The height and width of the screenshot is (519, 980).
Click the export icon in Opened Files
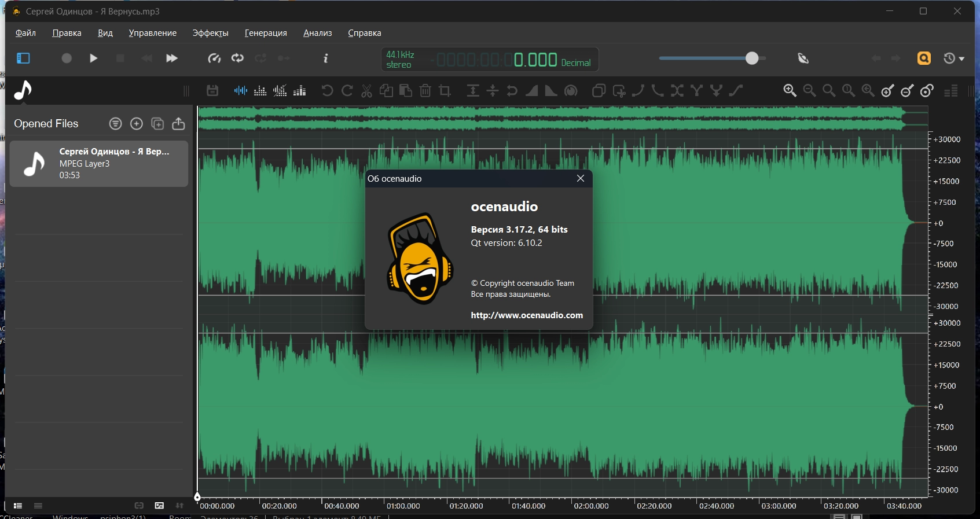[x=178, y=124]
